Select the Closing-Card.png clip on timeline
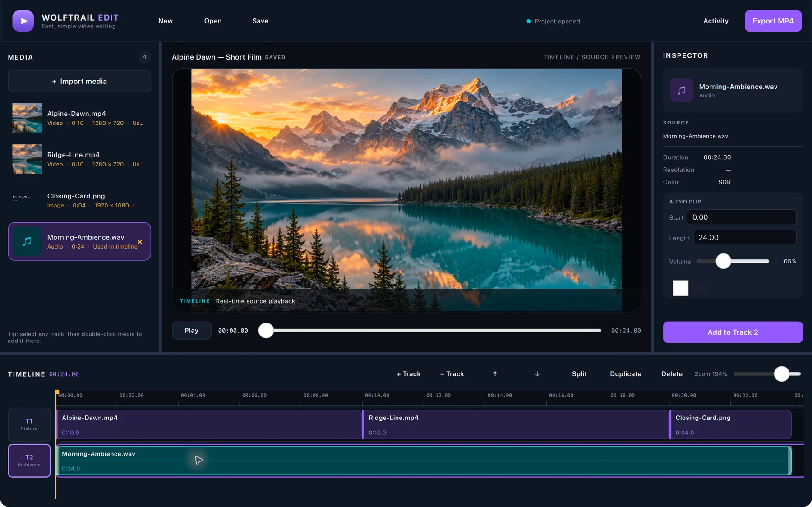Screen dimensions: 812x507 (x=730, y=424)
